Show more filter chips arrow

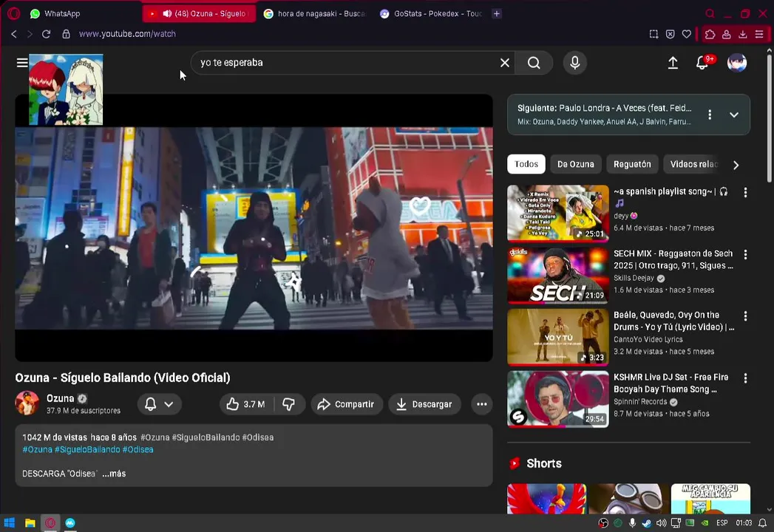click(x=736, y=165)
